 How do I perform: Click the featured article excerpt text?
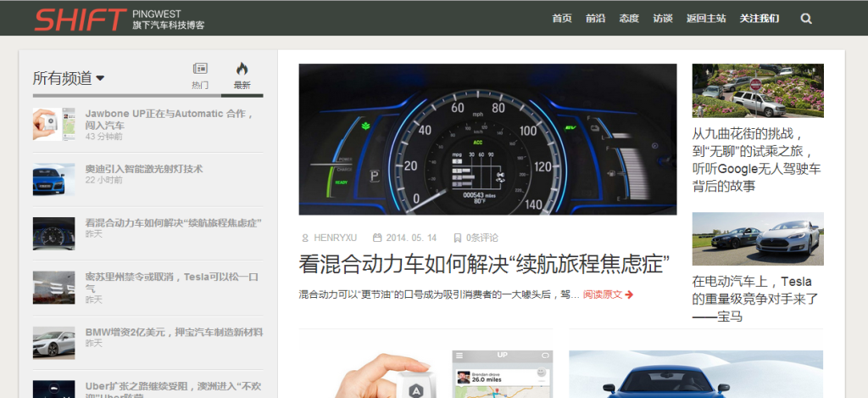439,294
